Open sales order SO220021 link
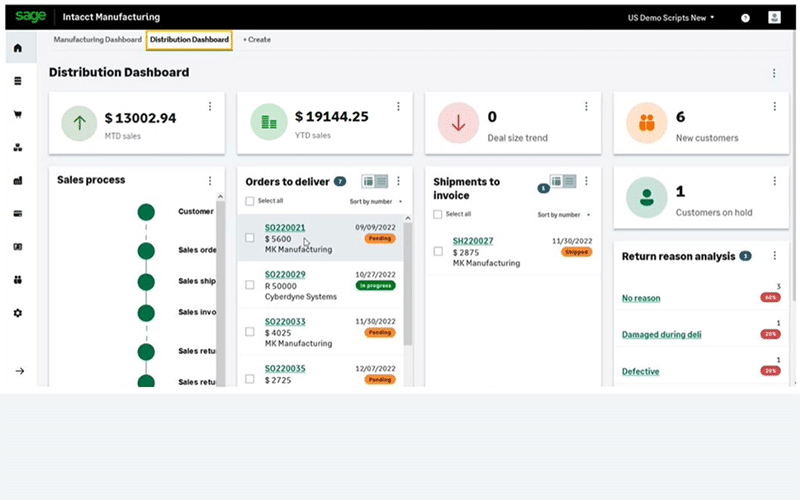Image resolution: width=800 pixels, height=500 pixels. (x=285, y=228)
